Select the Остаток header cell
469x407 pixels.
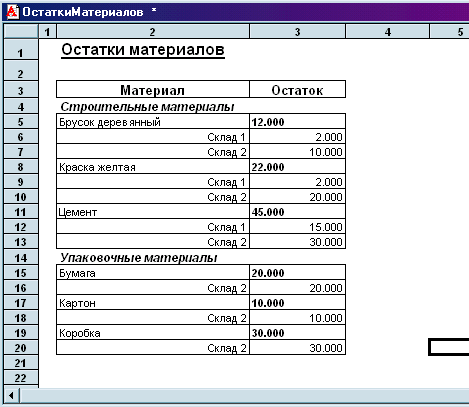pos(297,90)
